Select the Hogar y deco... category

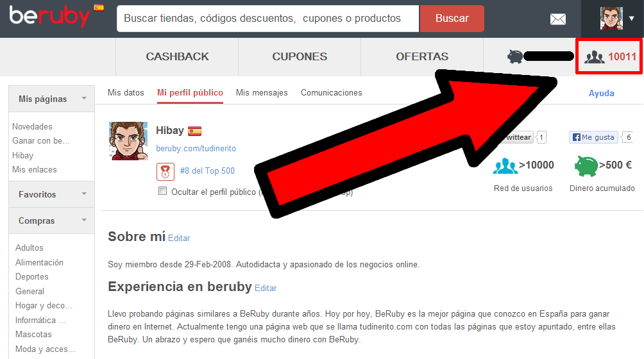[44, 306]
